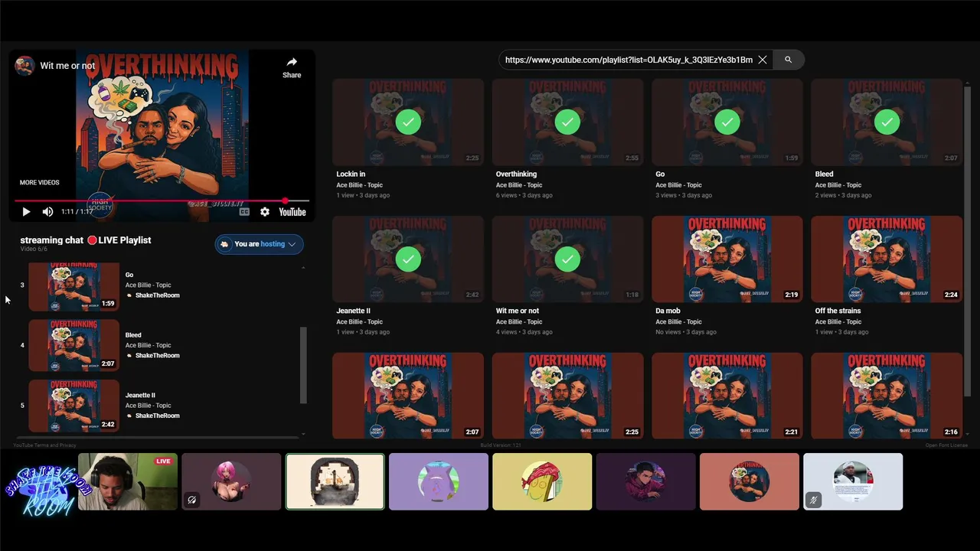This screenshot has height=551, width=980.
Task: Deselect the Overthinking video checkmark
Action: 567,122
